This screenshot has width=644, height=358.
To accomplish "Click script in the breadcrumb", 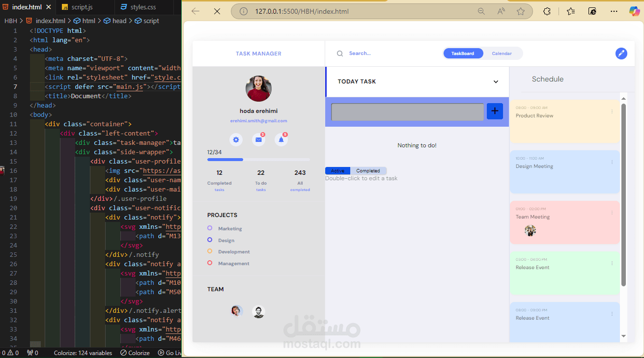I will [147, 21].
